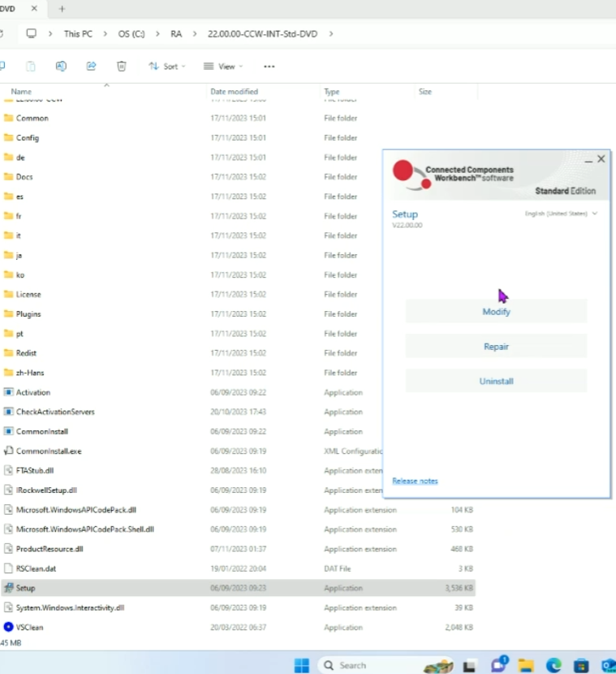
Task: Select the Config folder icon
Action: 8,137
